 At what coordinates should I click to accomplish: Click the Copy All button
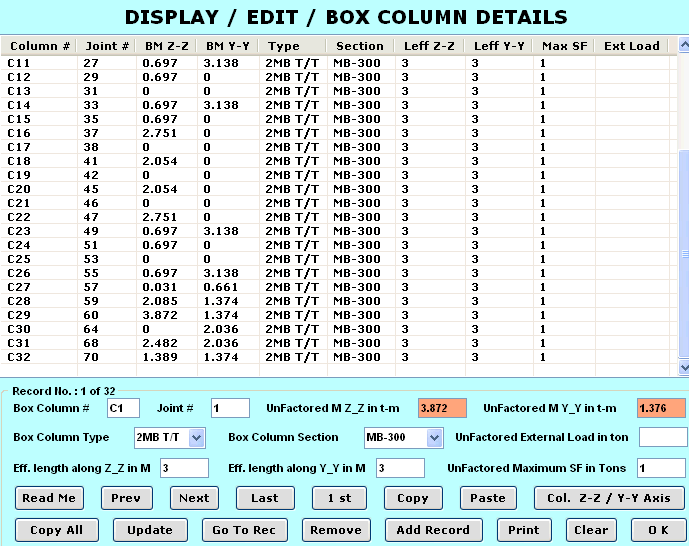pos(57,530)
